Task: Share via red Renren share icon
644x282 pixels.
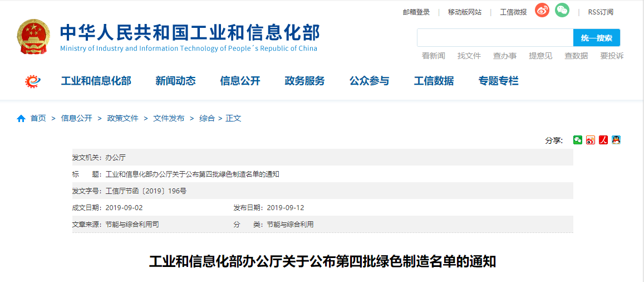Action: point(603,140)
